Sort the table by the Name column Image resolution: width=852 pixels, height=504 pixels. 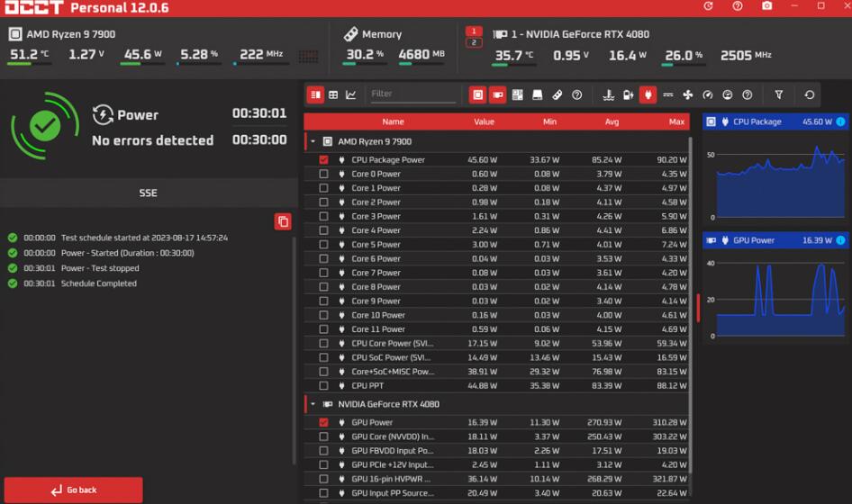[393, 121]
